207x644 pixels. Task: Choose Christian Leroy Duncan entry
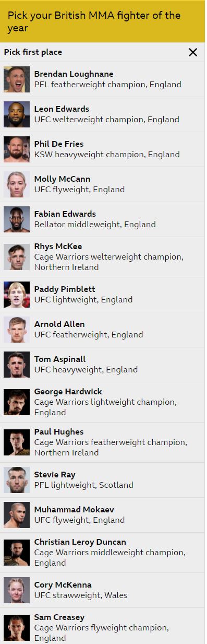[x=102, y=553]
